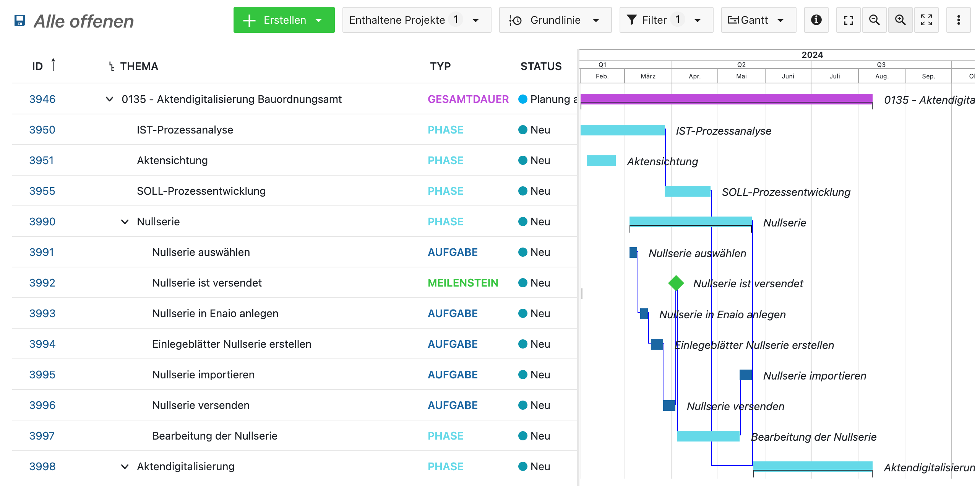Image resolution: width=980 pixels, height=492 pixels.
Task: Switch view using the Gantt dropdown
Action: (x=758, y=20)
